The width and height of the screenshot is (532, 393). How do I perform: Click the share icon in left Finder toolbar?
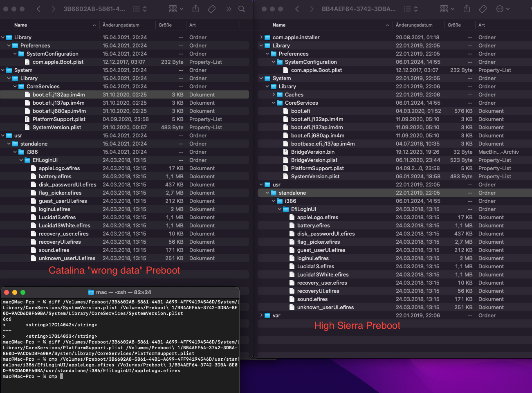[x=195, y=9]
